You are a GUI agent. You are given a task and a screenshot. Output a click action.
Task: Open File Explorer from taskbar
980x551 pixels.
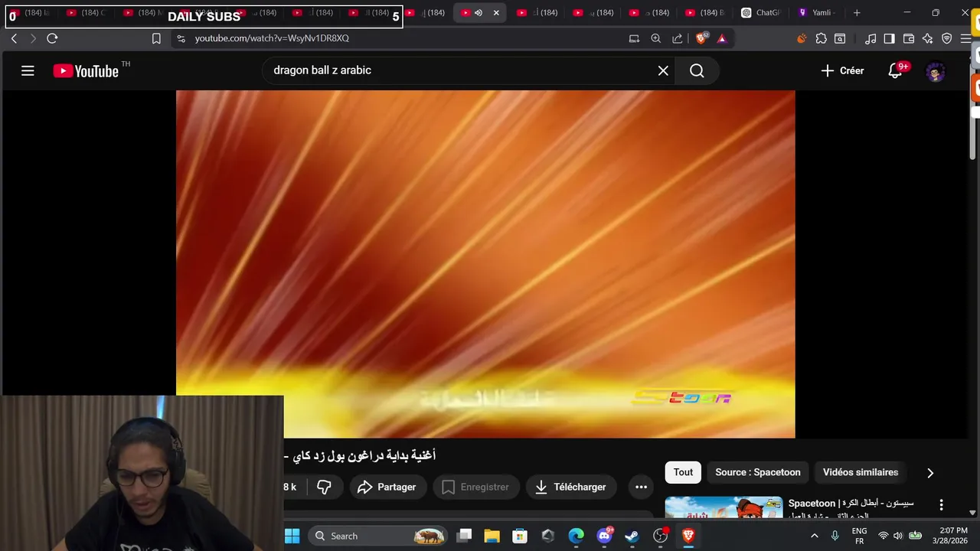[492, 536]
